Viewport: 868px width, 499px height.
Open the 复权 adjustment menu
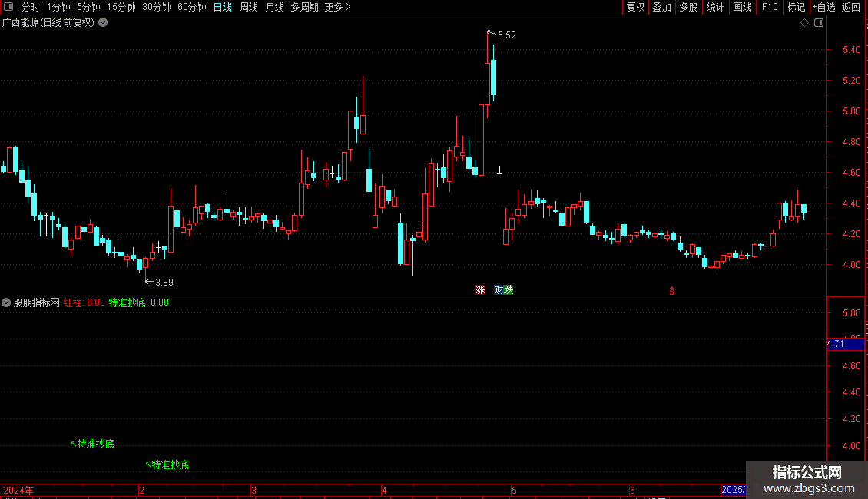(x=635, y=7)
